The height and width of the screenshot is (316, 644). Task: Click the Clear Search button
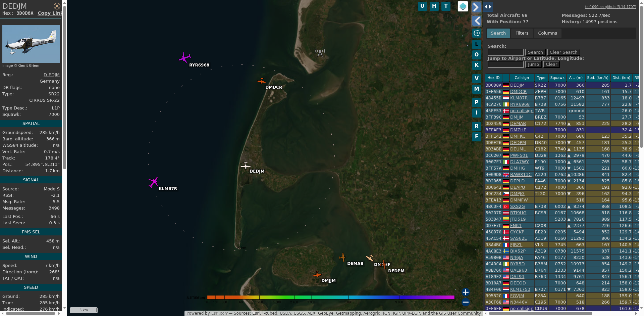563,52
